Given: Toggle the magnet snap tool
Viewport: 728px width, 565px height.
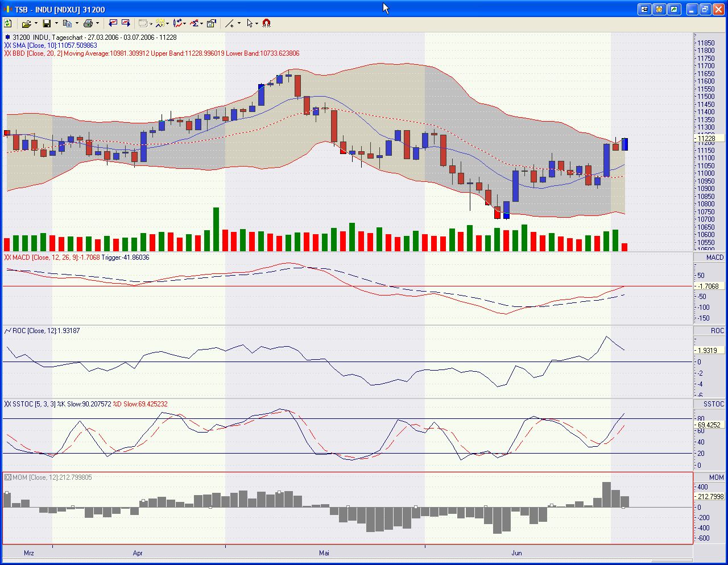Looking at the screenshot, I should point(266,23).
